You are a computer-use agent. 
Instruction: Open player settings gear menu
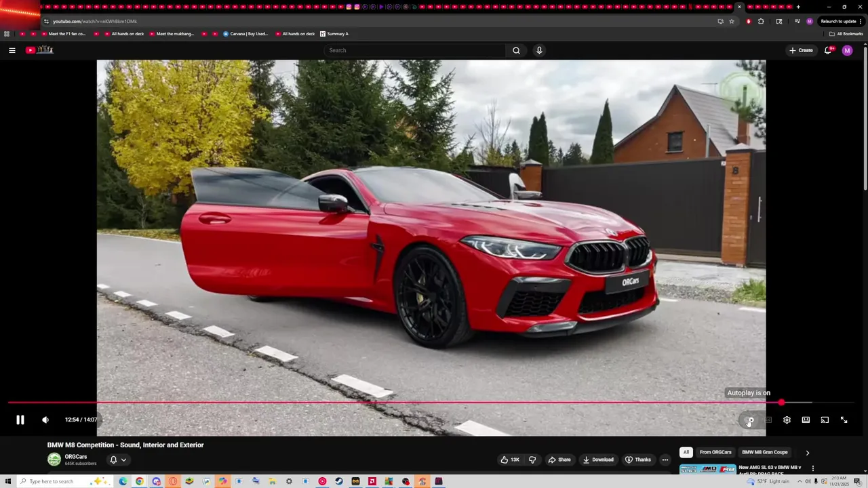tap(787, 420)
